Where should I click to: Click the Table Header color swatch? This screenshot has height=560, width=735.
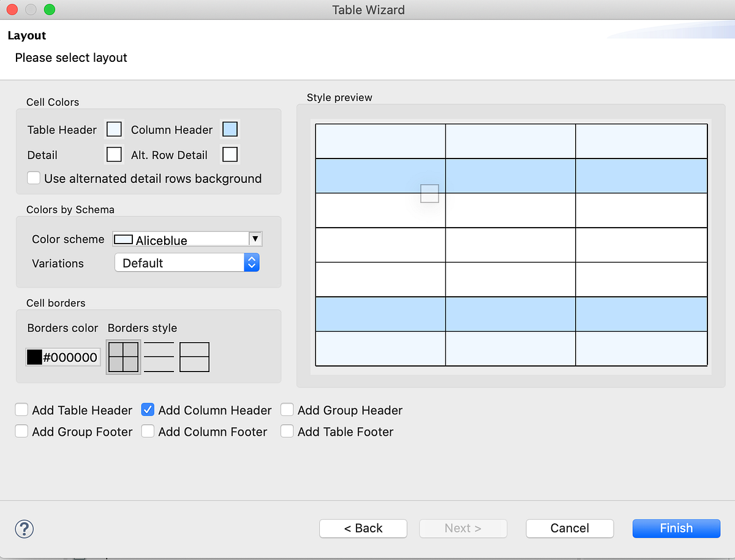pyautogui.click(x=114, y=129)
